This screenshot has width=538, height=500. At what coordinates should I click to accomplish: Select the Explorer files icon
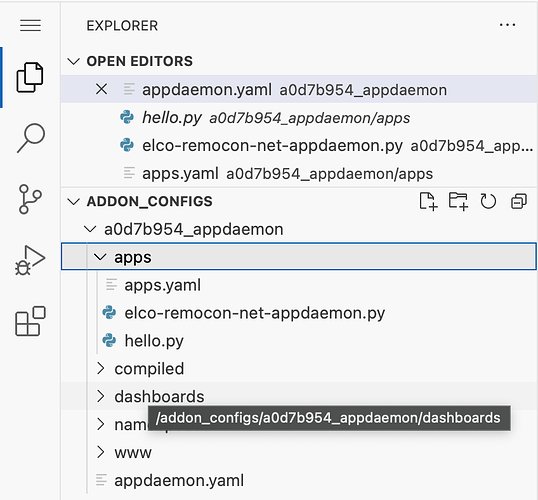[30, 77]
